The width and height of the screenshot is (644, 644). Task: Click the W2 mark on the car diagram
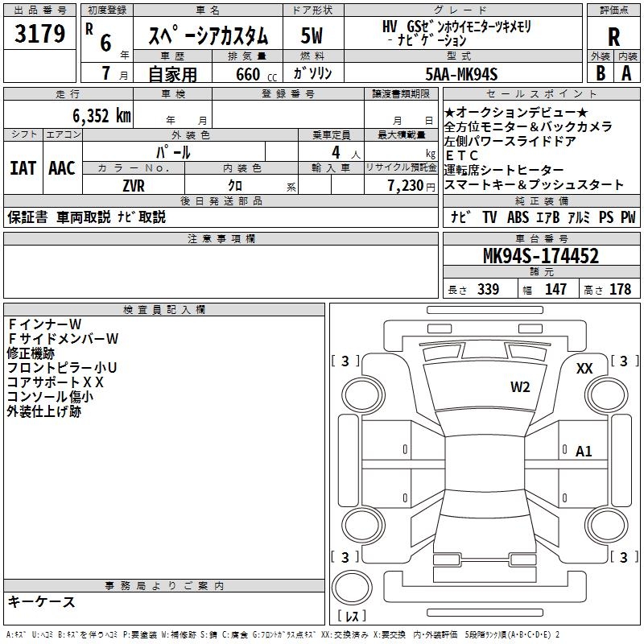click(x=520, y=387)
